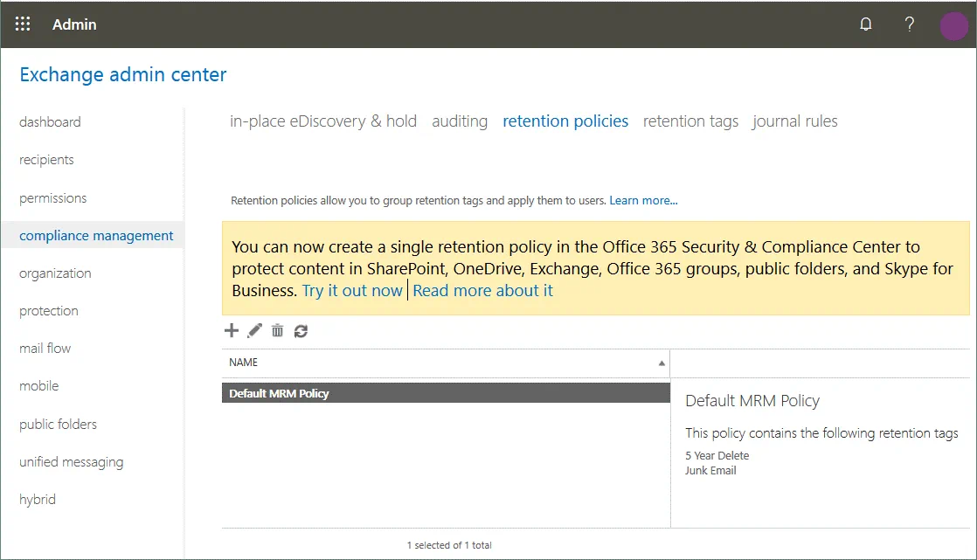Go to the dashboard in sidebar

pos(50,122)
